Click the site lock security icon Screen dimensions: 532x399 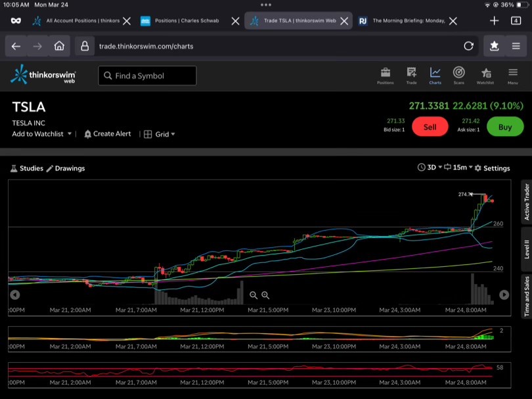point(85,46)
